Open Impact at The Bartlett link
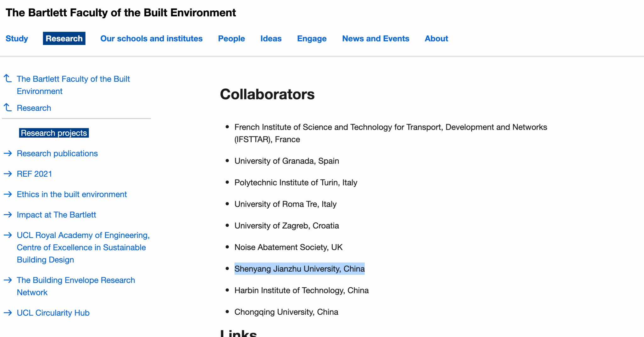Image resolution: width=644 pixels, height=337 pixels. point(56,215)
